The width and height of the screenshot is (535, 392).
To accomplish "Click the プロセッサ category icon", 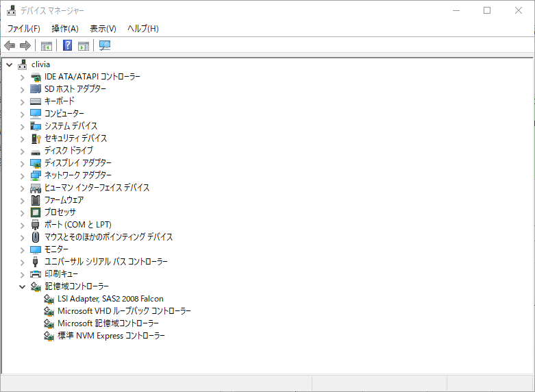I will click(36, 212).
